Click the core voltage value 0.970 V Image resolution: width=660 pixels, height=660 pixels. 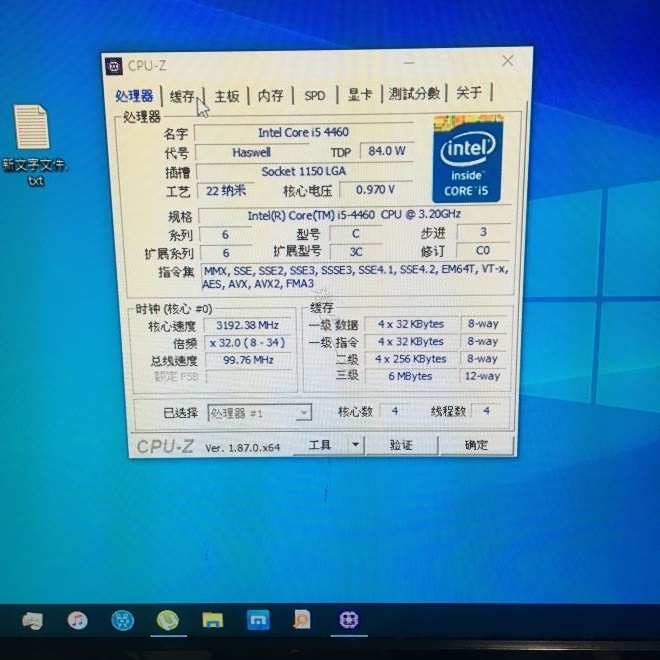click(x=375, y=190)
